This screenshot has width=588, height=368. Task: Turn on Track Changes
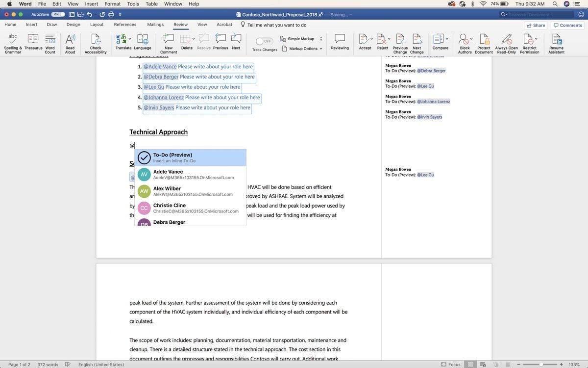(265, 41)
